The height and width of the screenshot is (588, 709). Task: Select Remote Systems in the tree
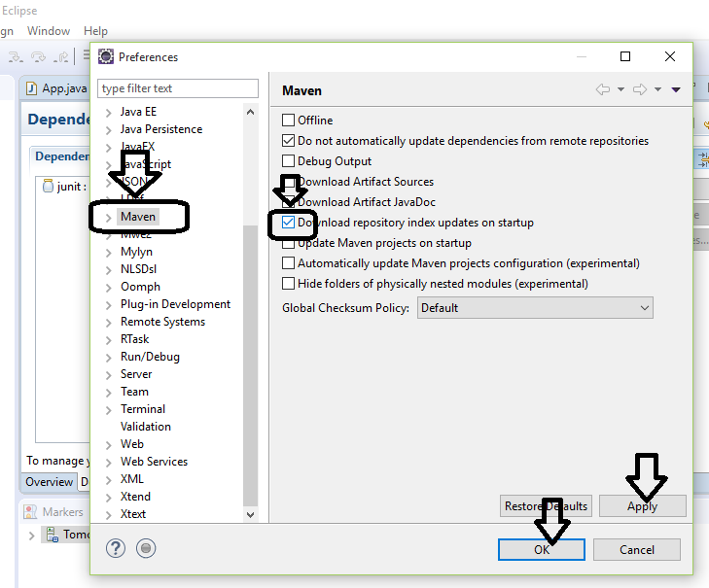click(x=162, y=322)
